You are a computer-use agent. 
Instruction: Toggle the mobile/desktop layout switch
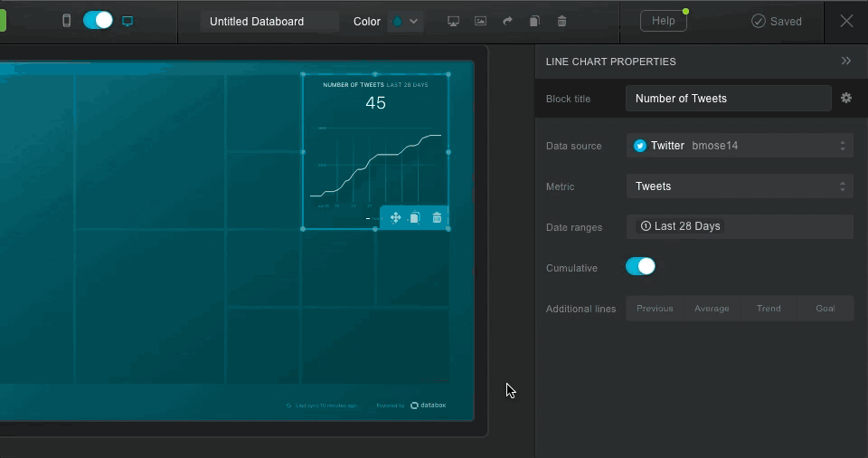pos(98,21)
